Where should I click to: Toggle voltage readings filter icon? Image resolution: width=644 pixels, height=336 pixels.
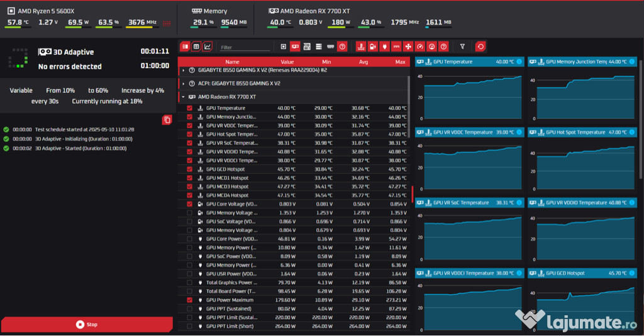click(x=373, y=46)
